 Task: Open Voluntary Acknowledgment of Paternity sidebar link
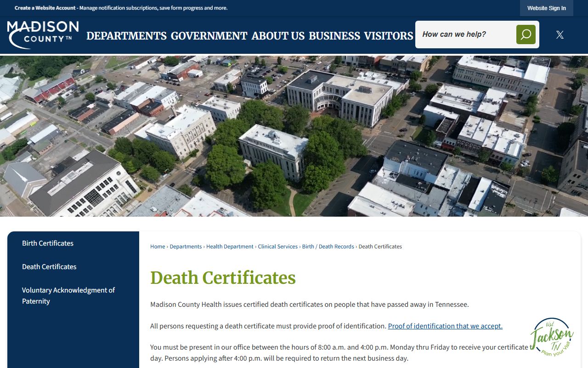tap(68, 296)
